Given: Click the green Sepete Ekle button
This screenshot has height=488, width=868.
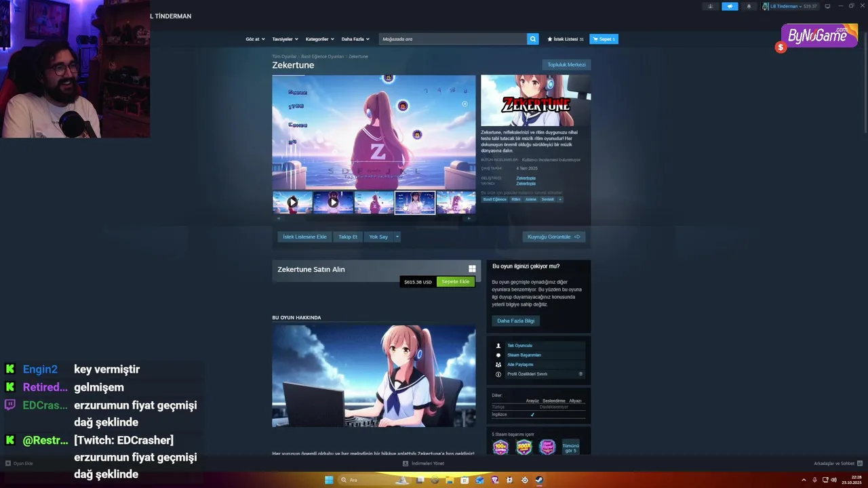Looking at the screenshot, I should point(456,281).
